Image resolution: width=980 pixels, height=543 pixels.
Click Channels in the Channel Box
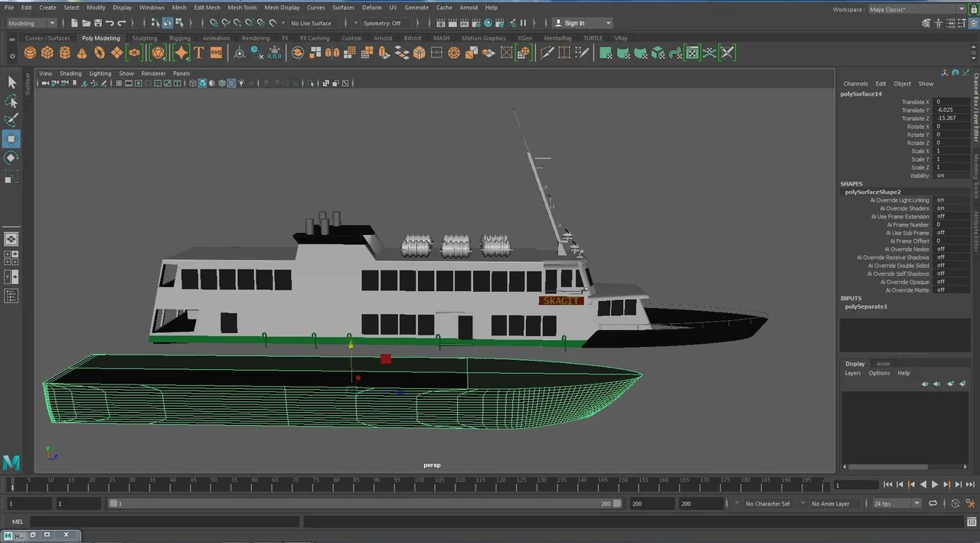(855, 83)
